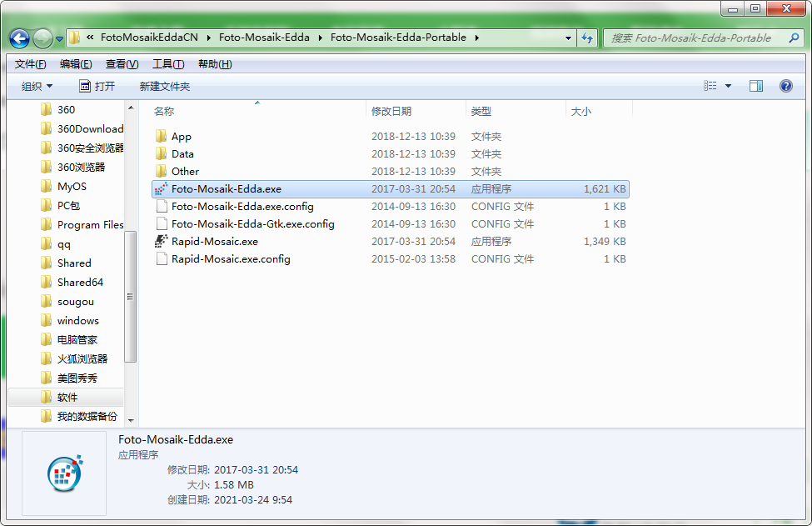Click the 1,621 KB size cell
The width and height of the screenshot is (812, 526).
605,189
